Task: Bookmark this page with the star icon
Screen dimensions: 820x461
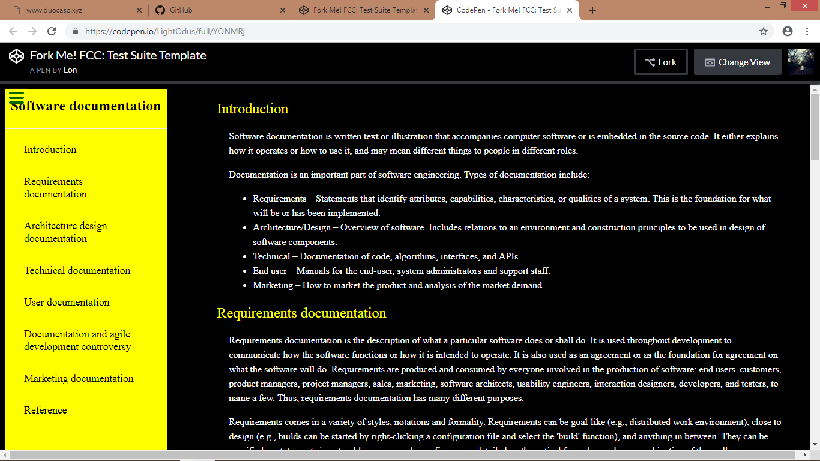Action: [x=764, y=31]
